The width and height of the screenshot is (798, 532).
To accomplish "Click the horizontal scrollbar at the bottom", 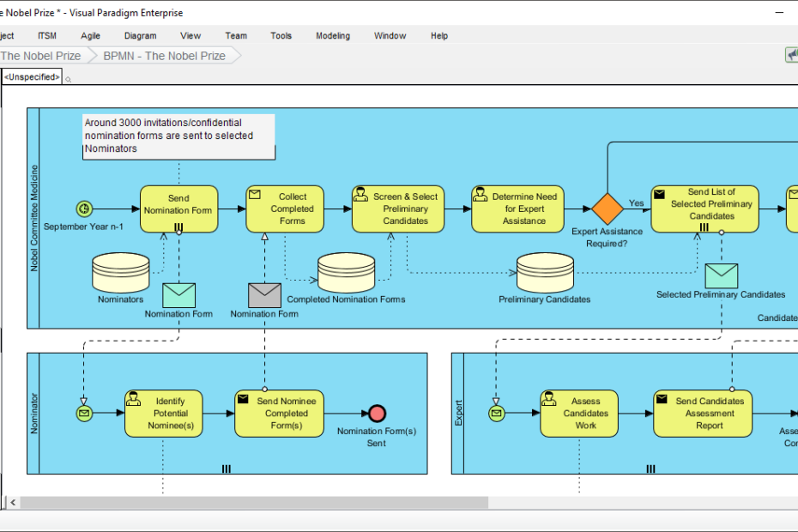I will coord(257,502).
